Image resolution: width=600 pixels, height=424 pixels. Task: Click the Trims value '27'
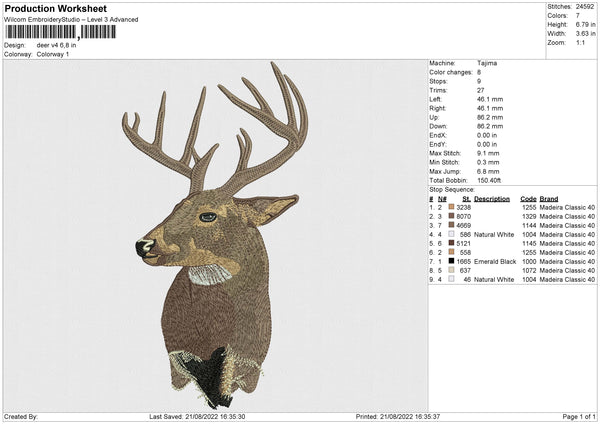point(481,90)
